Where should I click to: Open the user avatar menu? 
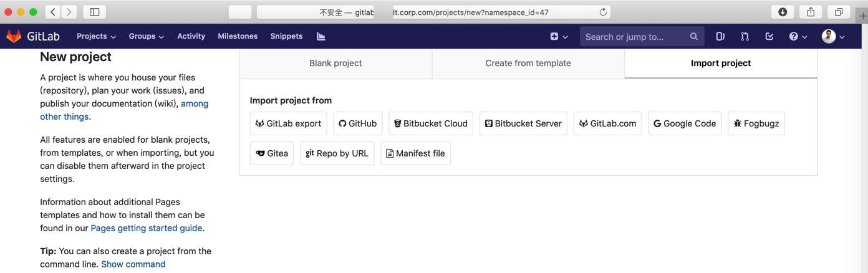[x=833, y=36]
